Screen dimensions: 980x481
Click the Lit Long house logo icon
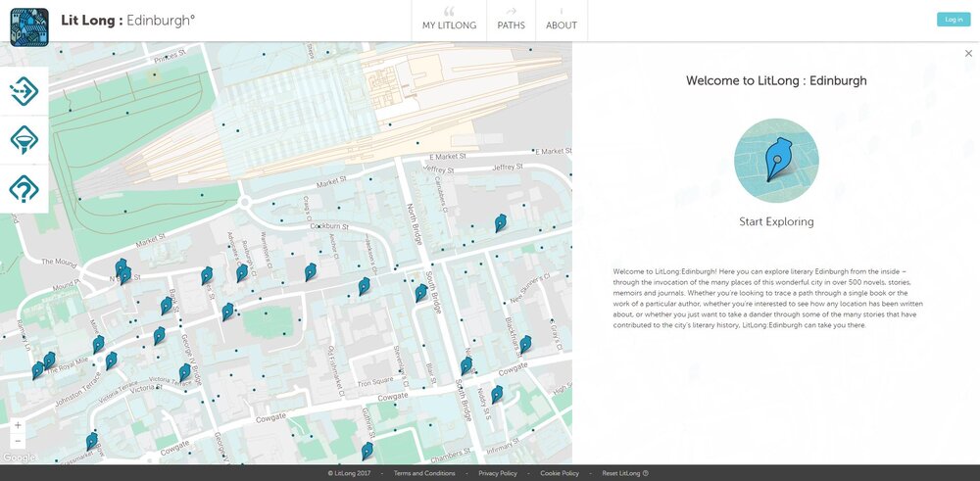coord(29,26)
